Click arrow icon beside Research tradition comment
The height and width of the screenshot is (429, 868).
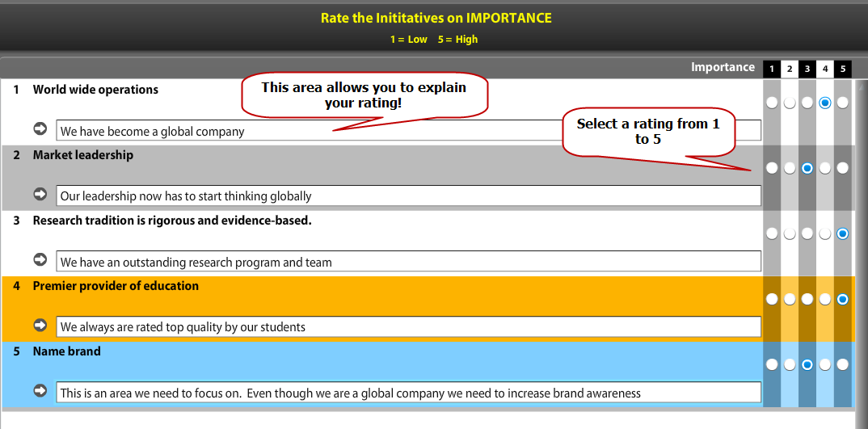pos(40,259)
